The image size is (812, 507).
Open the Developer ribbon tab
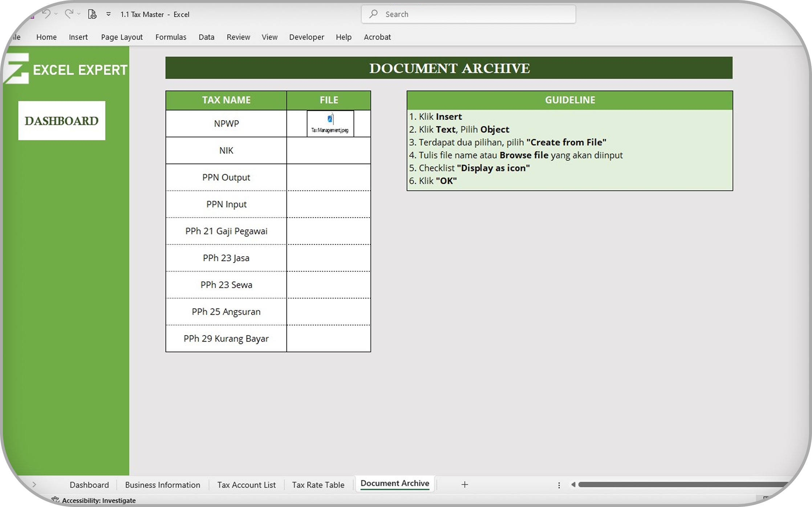[306, 37]
